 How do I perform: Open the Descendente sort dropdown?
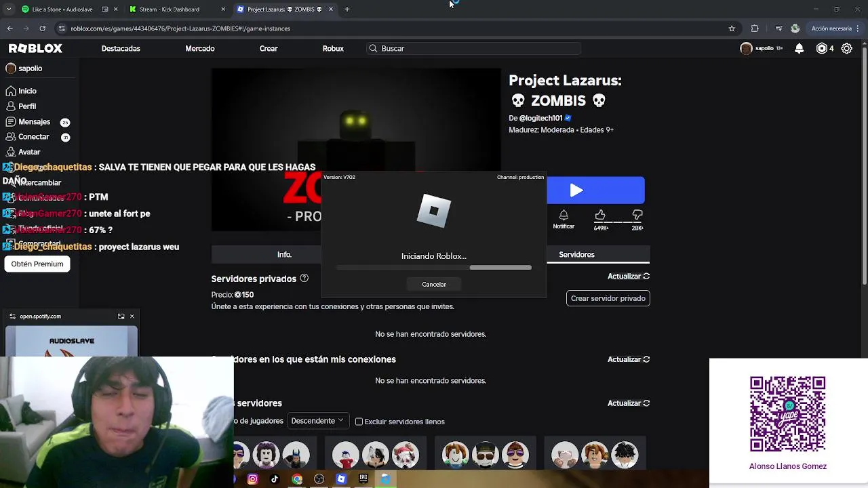(x=317, y=421)
